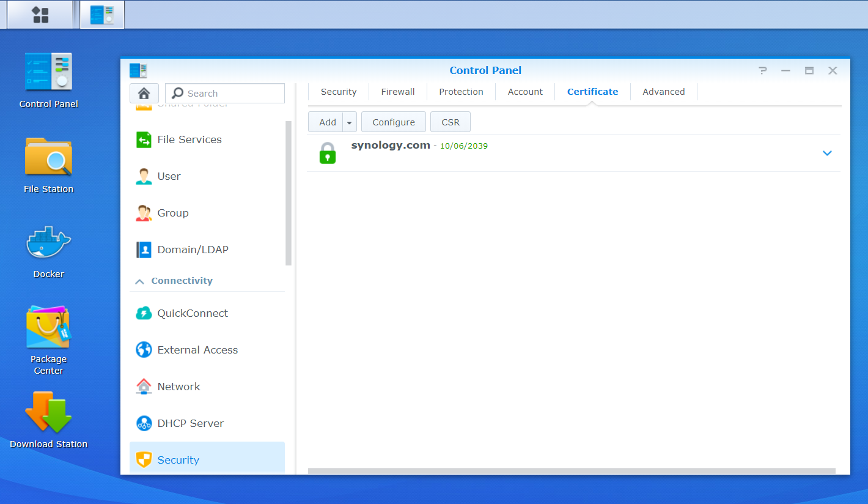Select Security in the sidebar
The image size is (868, 504).
point(207,458)
